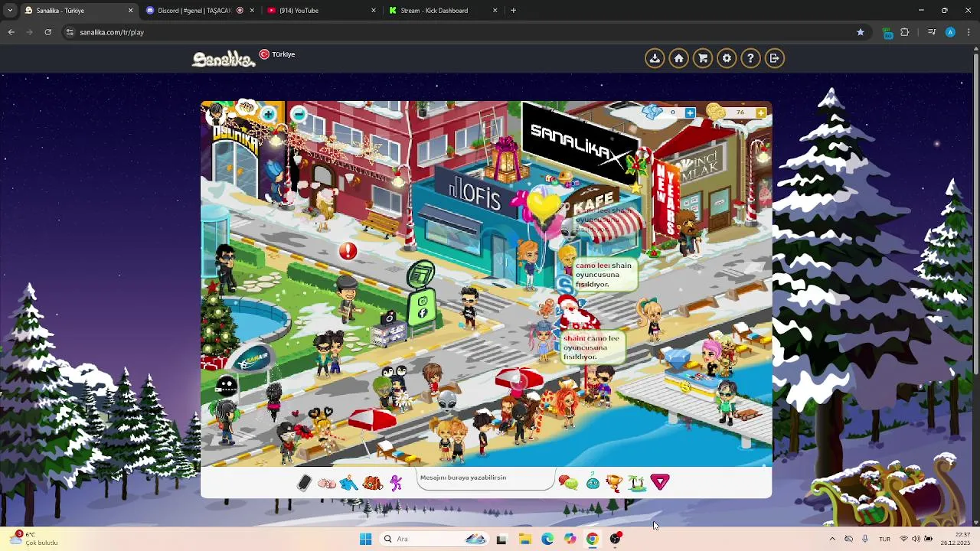Click the TUR keyboard language indicator

(884, 539)
